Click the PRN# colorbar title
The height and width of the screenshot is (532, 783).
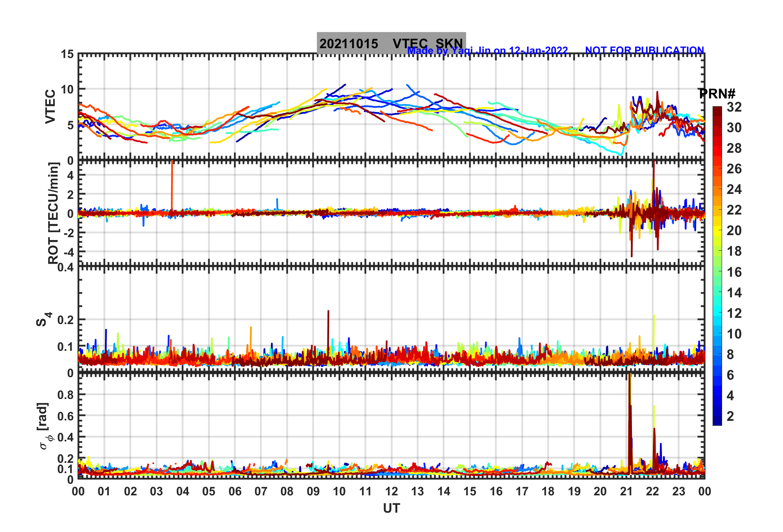tap(717, 94)
